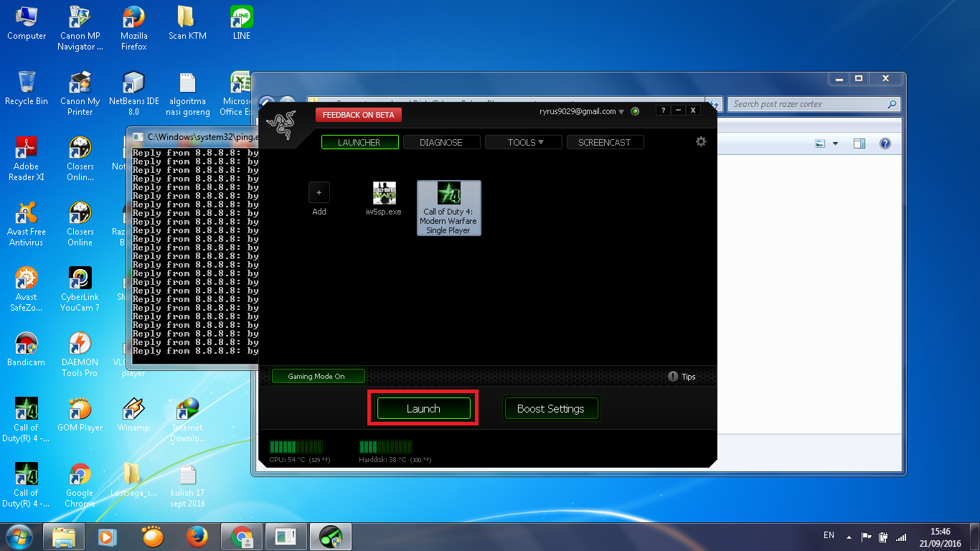
Task: Open Avast SafeZone browser shortcut
Action: [x=27, y=290]
